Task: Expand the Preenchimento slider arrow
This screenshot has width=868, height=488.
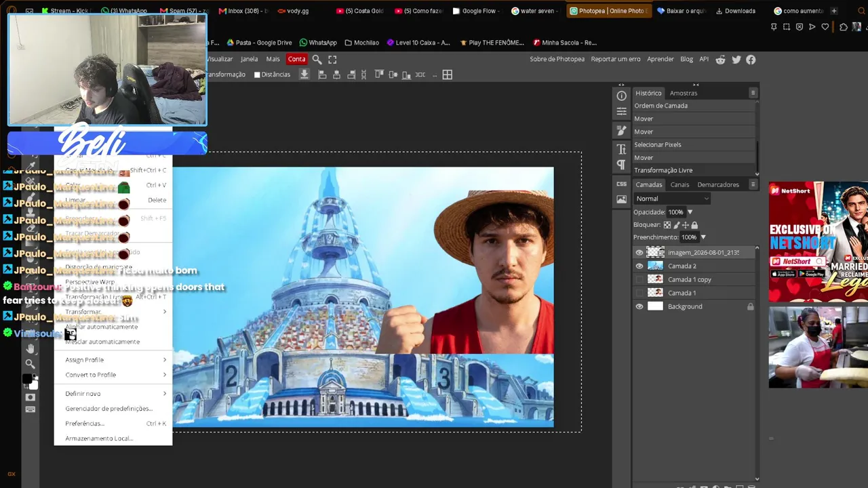Action: coord(703,237)
